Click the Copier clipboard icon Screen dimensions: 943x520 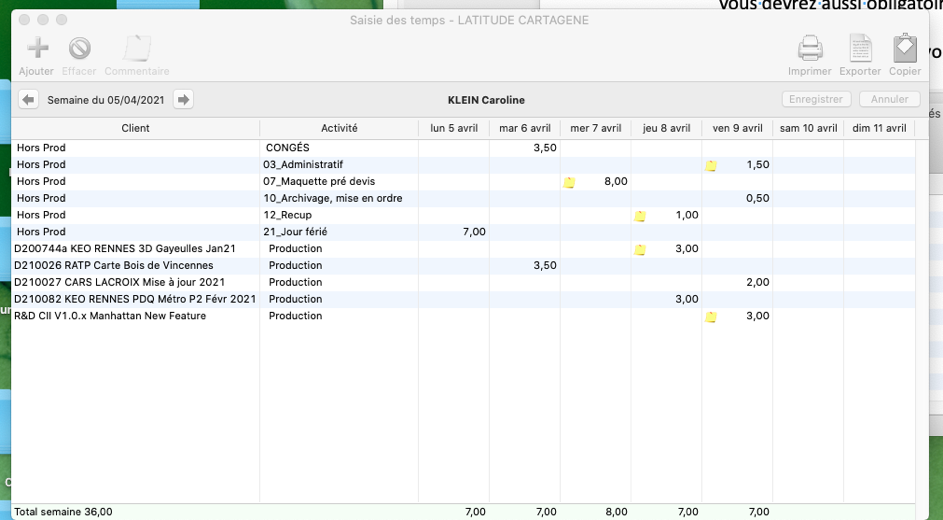click(905, 48)
